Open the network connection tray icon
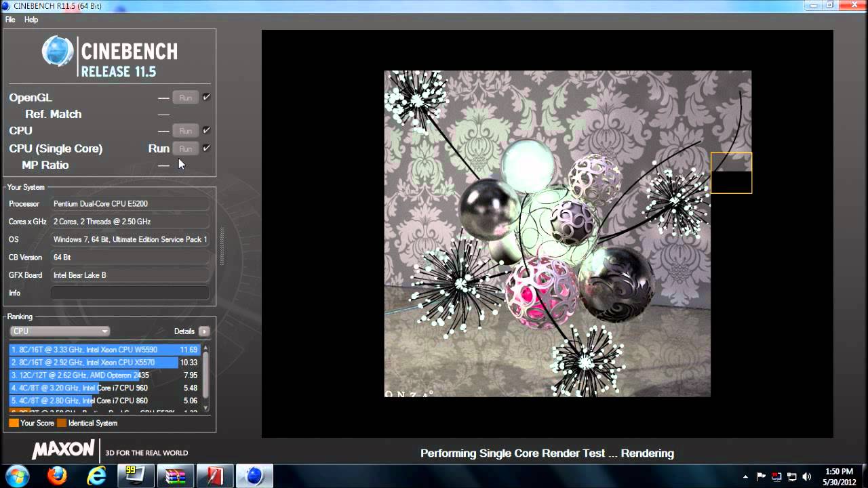 (791, 476)
